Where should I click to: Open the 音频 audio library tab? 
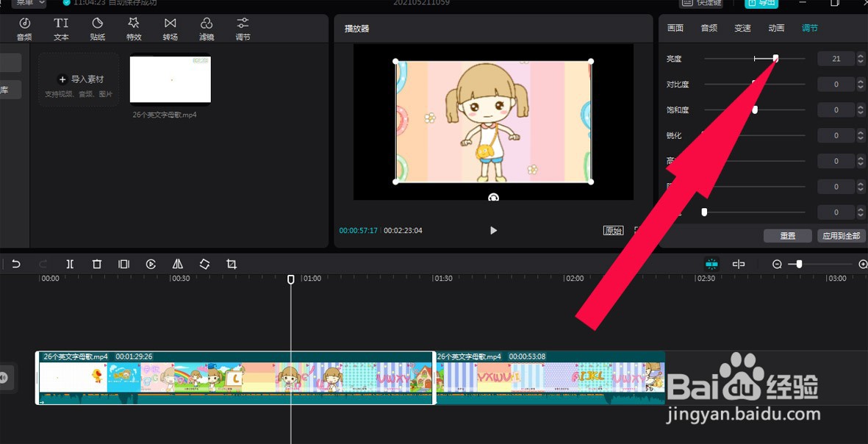(24, 29)
